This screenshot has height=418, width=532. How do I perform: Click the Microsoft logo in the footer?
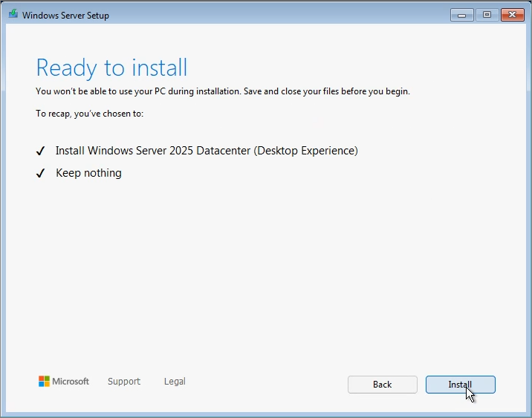click(x=64, y=382)
